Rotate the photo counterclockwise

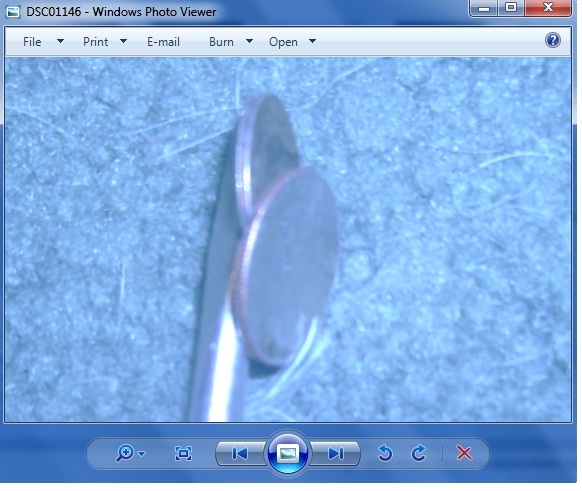point(385,453)
